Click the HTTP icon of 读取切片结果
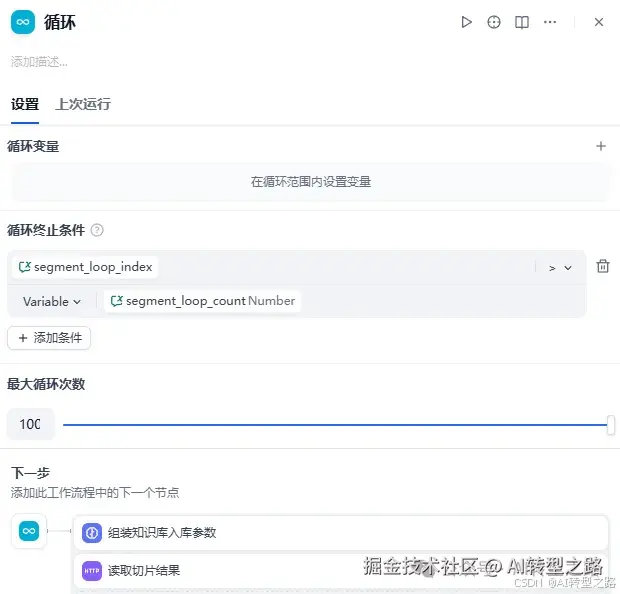620x594 pixels. 92,571
